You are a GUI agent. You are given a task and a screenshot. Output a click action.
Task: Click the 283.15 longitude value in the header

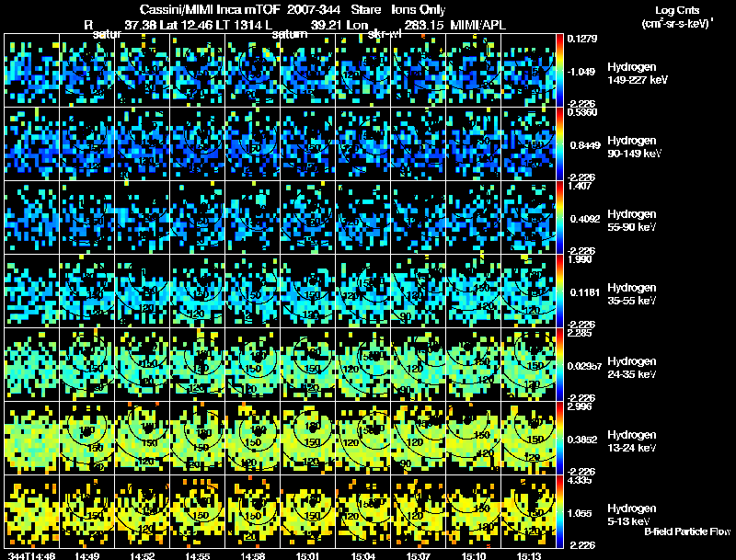423,26
